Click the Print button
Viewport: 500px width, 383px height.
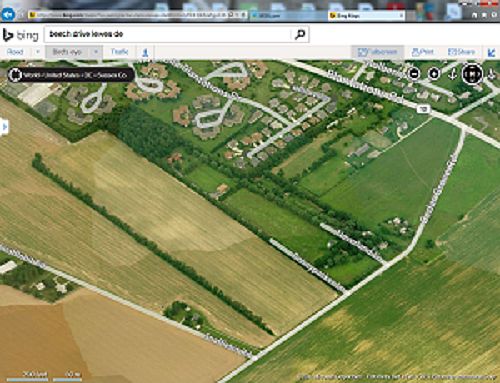coord(423,52)
